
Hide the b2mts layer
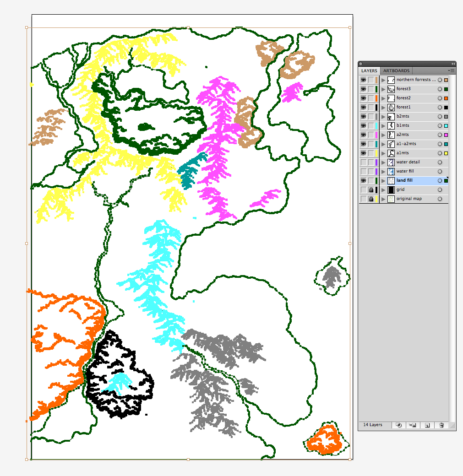(363, 117)
